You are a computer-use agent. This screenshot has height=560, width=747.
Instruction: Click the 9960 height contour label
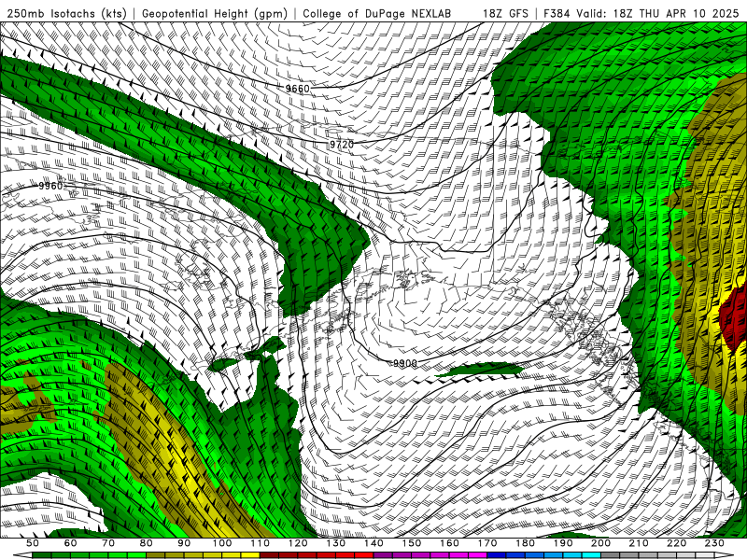point(50,186)
